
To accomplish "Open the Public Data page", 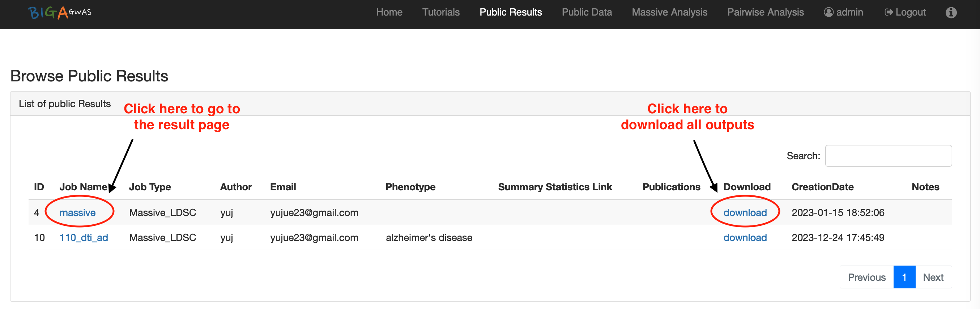I will [x=587, y=12].
